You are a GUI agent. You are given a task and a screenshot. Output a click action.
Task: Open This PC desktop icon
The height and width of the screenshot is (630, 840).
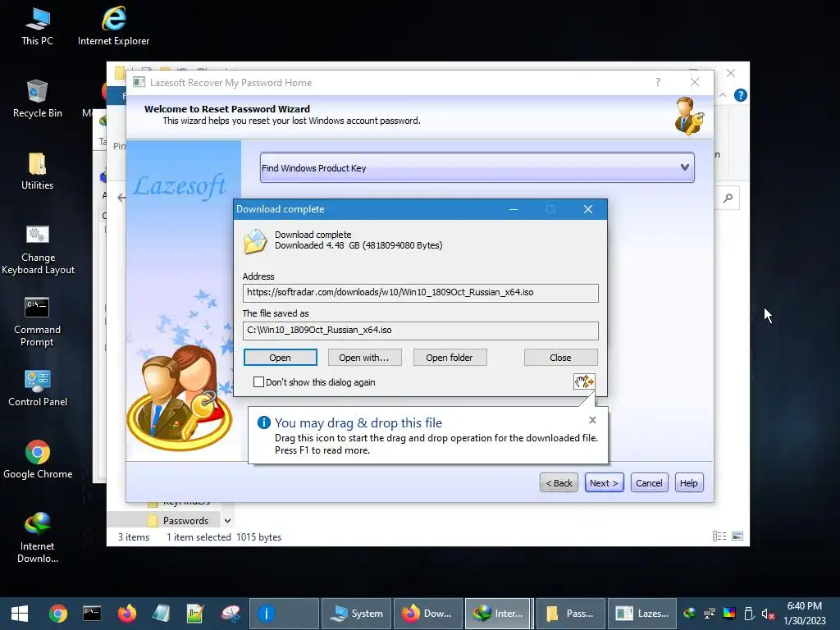click(x=37, y=25)
